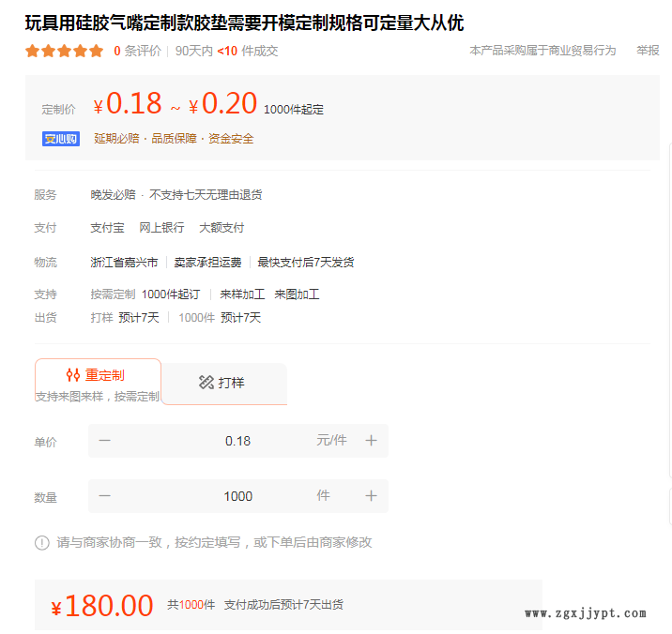Image resolution: width=672 pixels, height=634 pixels.
Task: Decrease quantity with minus button
Action: pos(104,495)
